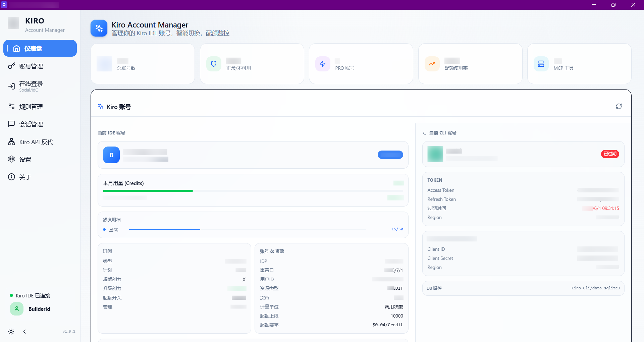Click the 超额上限 value 10000
644x342 pixels.
tap(397, 316)
